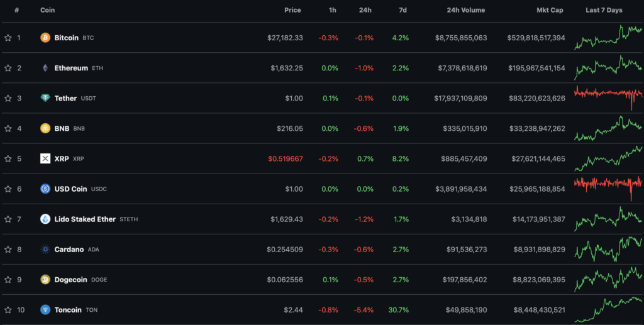Sort by 24h Volume column header
This screenshot has height=325, width=644.
[x=465, y=10]
